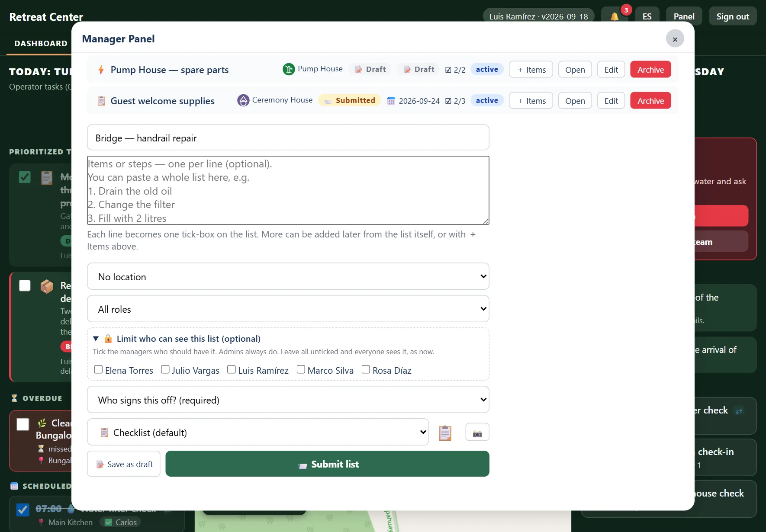Archive the Pump House spare parts list
The width and height of the screenshot is (766, 532).
point(650,70)
